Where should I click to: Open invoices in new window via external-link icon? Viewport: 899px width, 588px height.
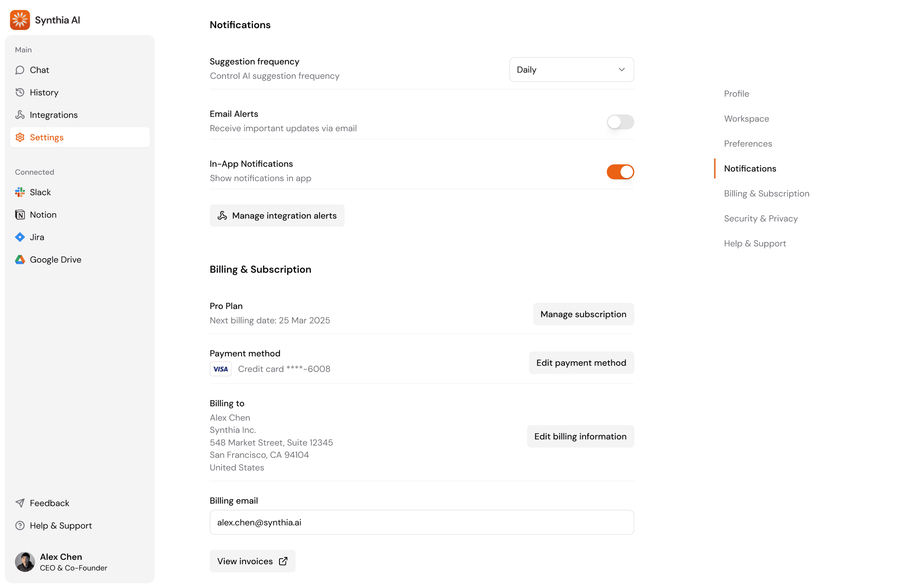click(x=283, y=561)
